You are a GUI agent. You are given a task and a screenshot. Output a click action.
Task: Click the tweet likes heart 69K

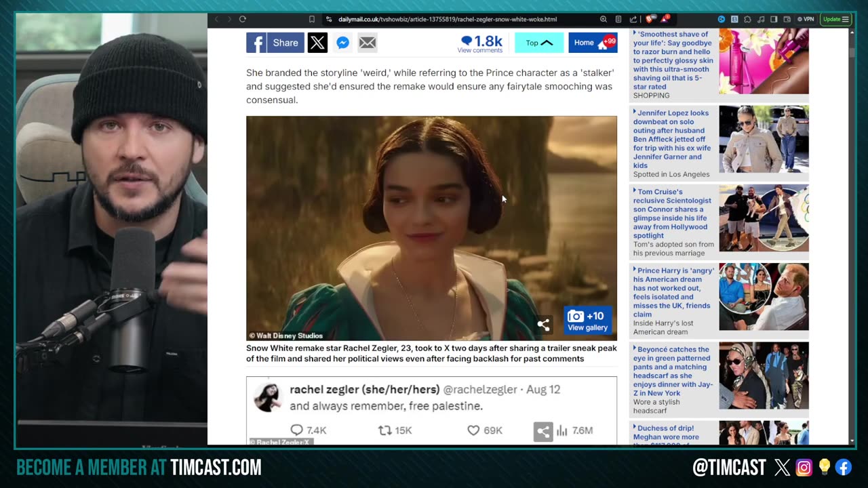click(484, 430)
